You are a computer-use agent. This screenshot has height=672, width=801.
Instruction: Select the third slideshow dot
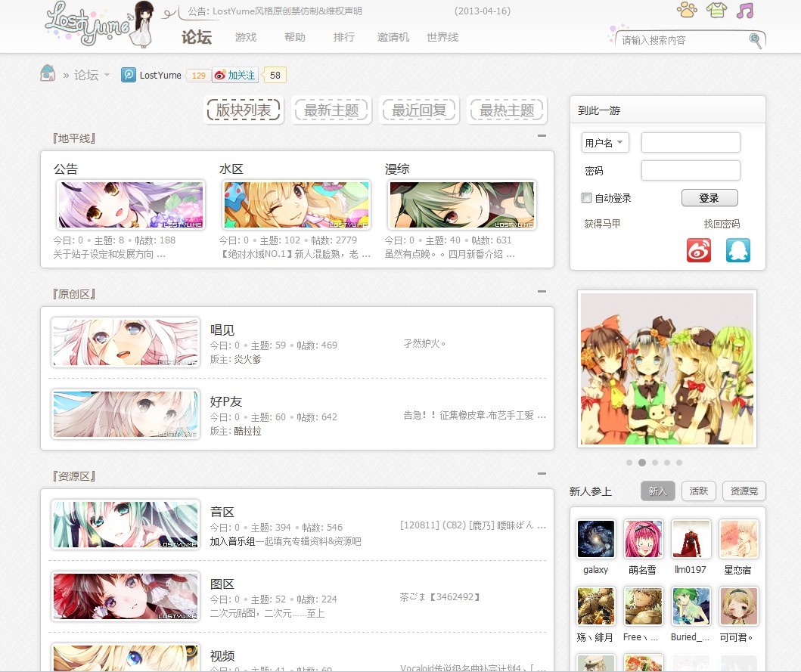click(655, 463)
